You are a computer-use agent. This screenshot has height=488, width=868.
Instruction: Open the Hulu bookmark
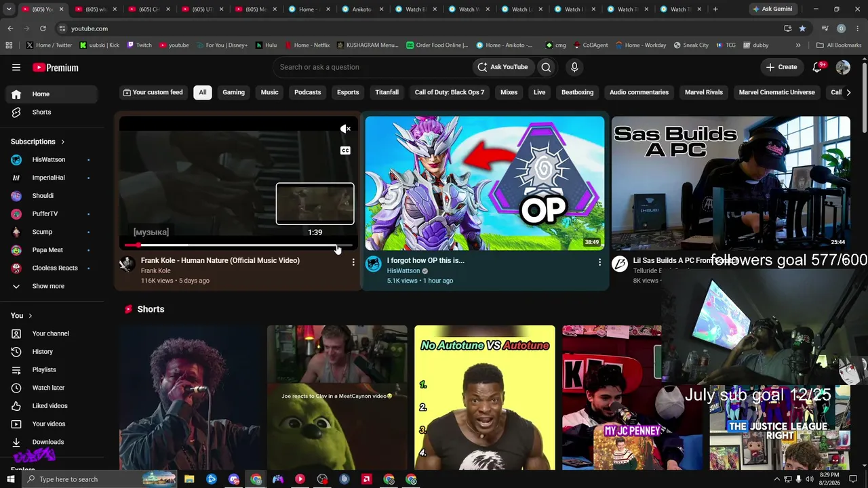tap(266, 45)
